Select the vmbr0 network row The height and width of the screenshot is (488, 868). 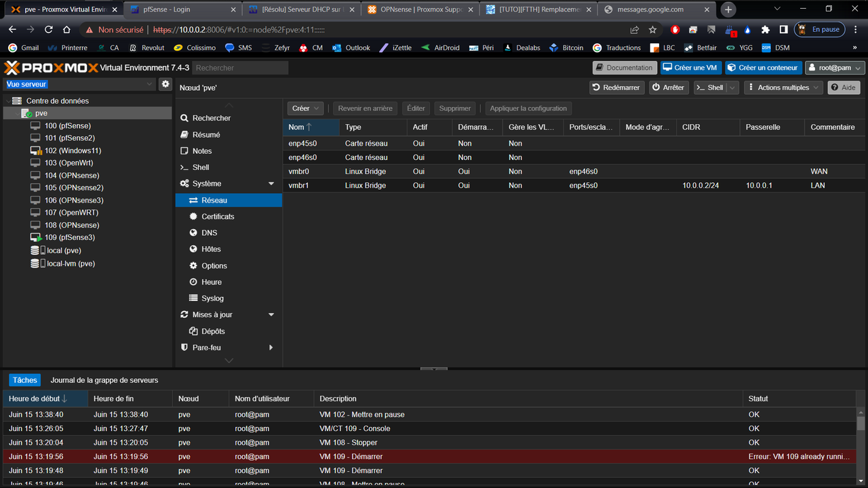point(575,171)
